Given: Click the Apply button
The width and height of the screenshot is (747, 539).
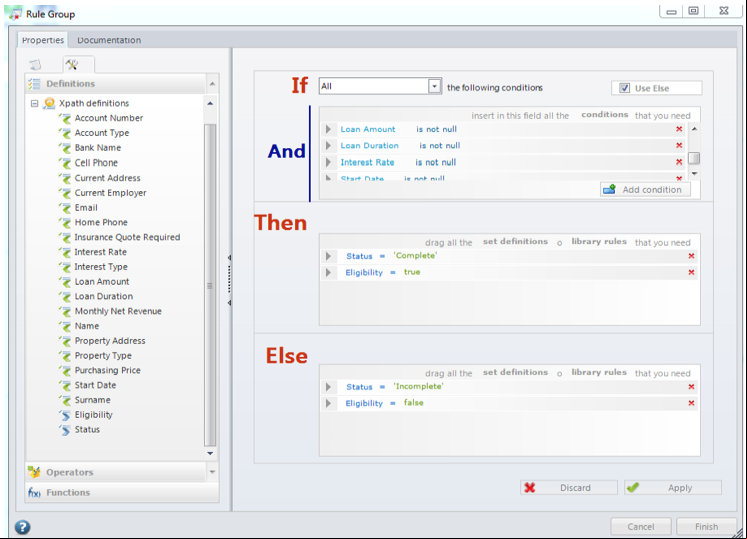Looking at the screenshot, I should [673, 488].
